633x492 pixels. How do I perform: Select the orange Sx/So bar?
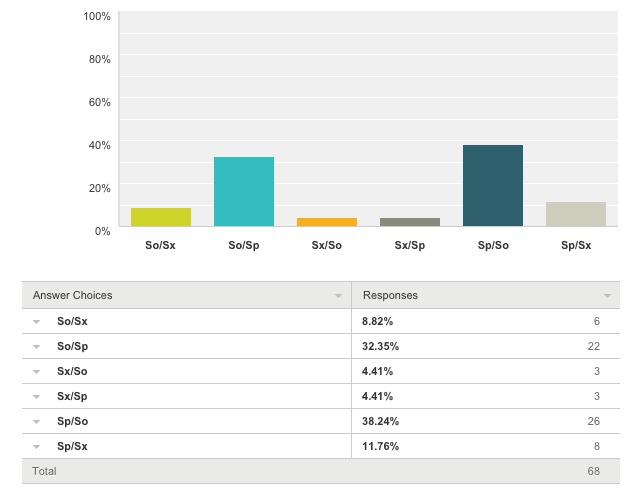tap(327, 222)
